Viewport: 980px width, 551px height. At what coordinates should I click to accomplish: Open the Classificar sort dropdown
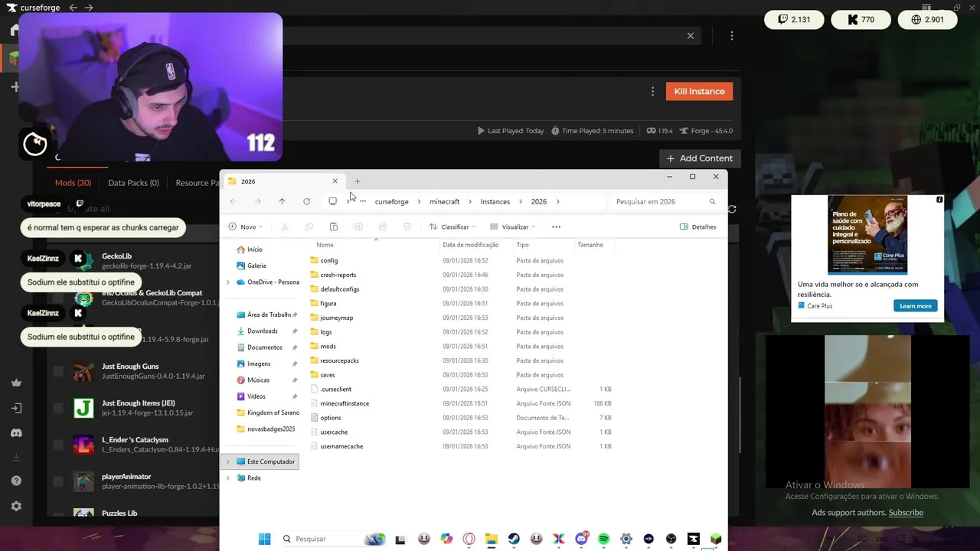tap(452, 227)
